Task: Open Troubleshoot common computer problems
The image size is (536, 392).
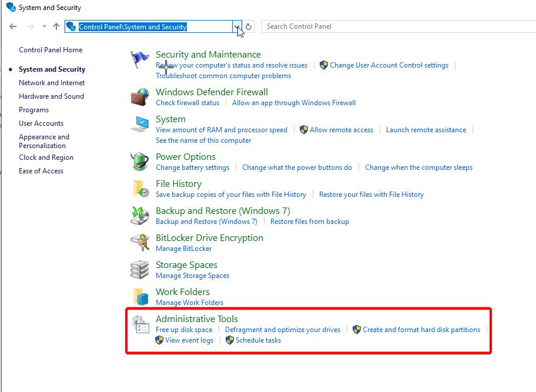Action: pos(223,76)
